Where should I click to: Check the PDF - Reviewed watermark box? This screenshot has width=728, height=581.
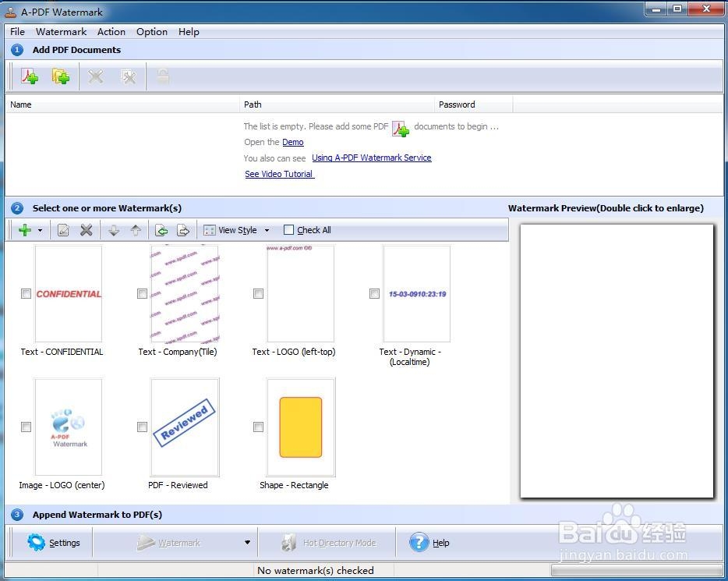142,427
